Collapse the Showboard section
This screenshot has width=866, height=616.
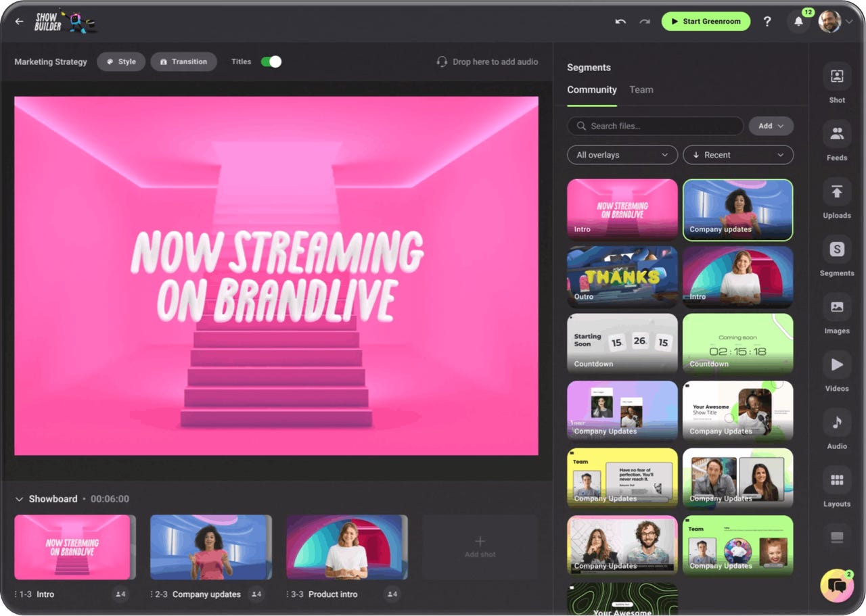(x=19, y=498)
